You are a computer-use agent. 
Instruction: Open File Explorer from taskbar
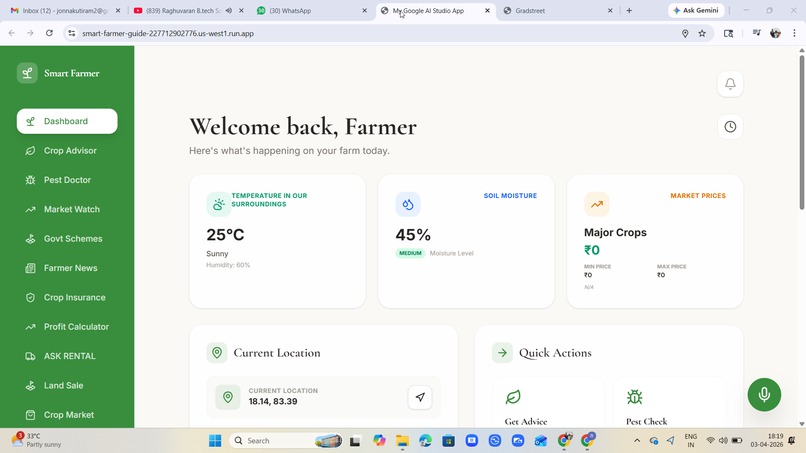pos(402,441)
